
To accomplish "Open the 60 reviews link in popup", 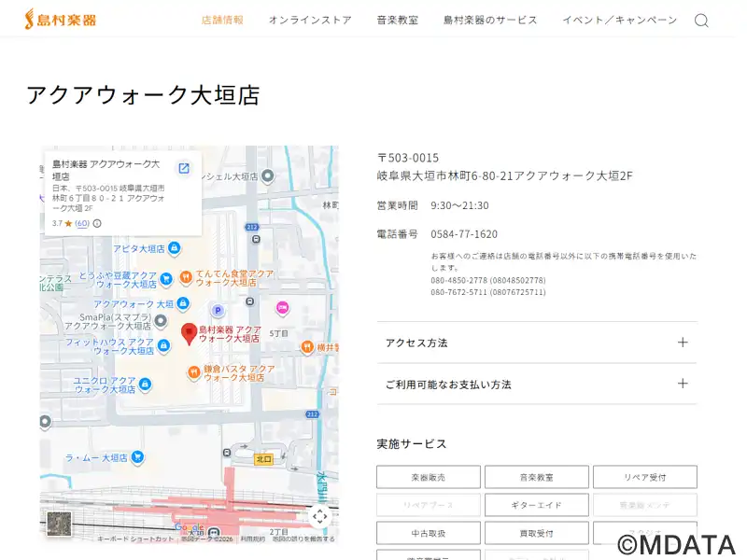I will coord(82,223).
